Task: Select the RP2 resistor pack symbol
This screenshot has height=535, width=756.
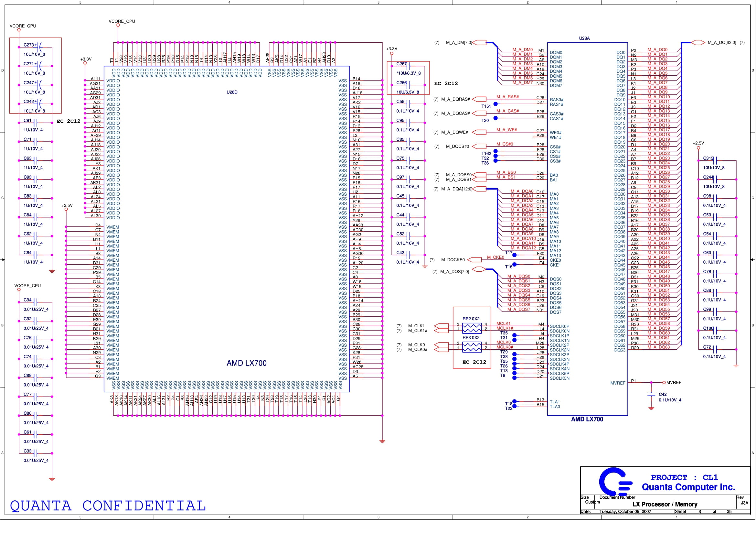Action: point(472,328)
